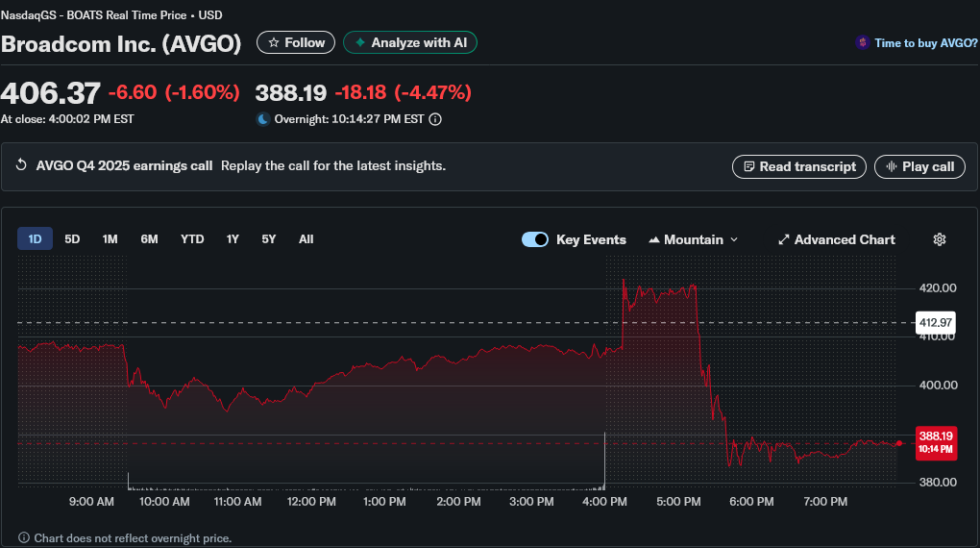This screenshot has height=548, width=980.
Task: Open the Mountain chart type dropdown
Action: (x=693, y=239)
